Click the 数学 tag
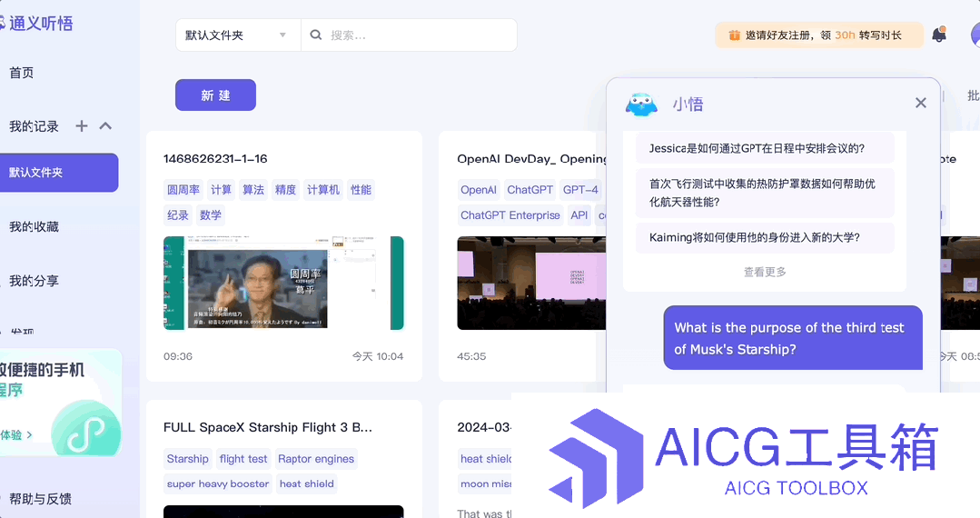 [210, 215]
